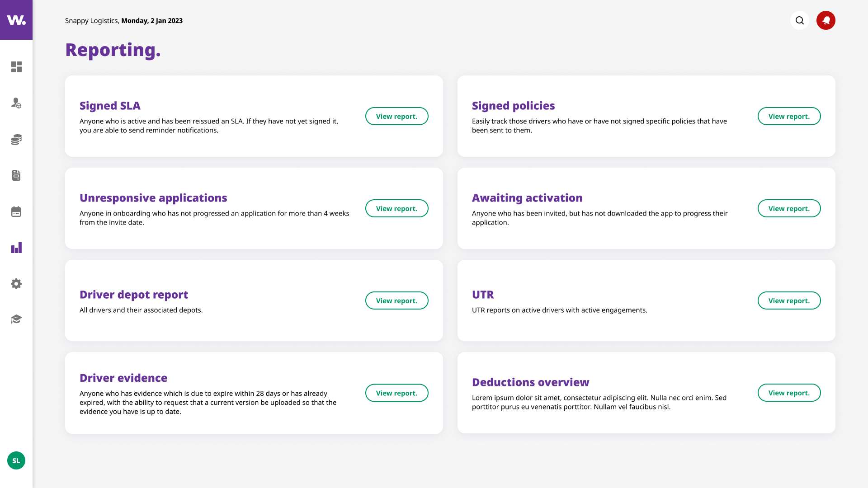View report for Signed SLA
This screenshot has height=488, width=868.
pyautogui.click(x=396, y=116)
